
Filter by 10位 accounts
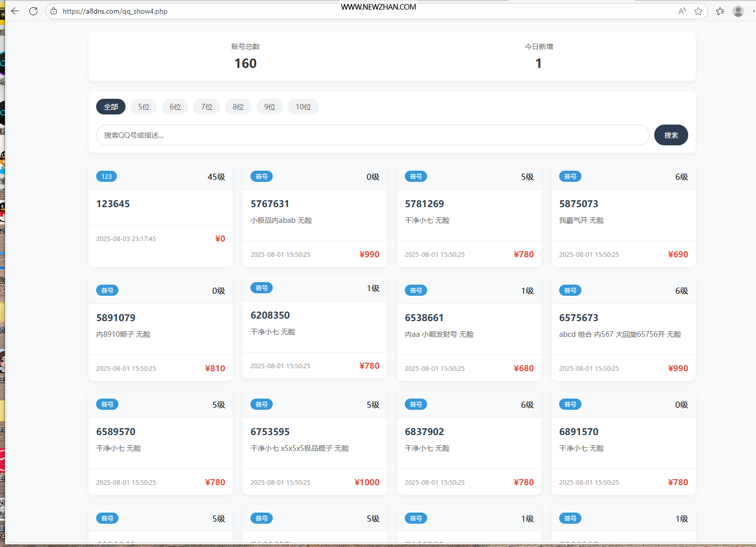303,107
